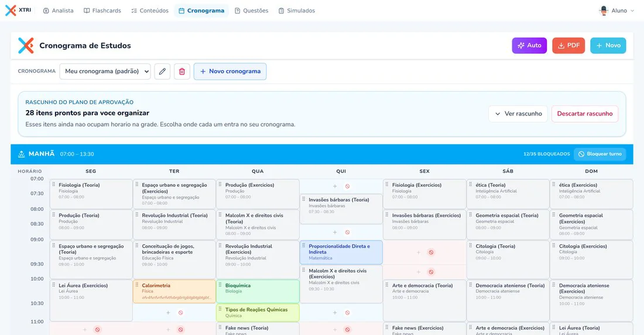
Task: Add item to the Thursday 07:00 empty slot
Action: [x=335, y=186]
